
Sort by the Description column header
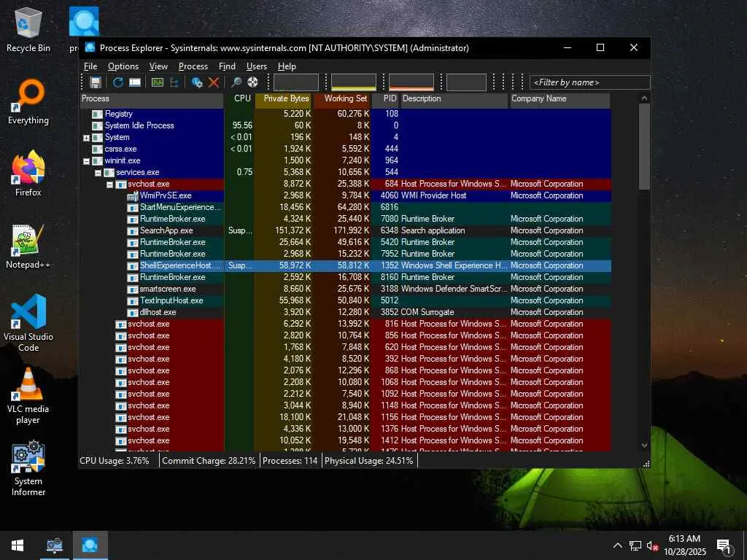454,99
